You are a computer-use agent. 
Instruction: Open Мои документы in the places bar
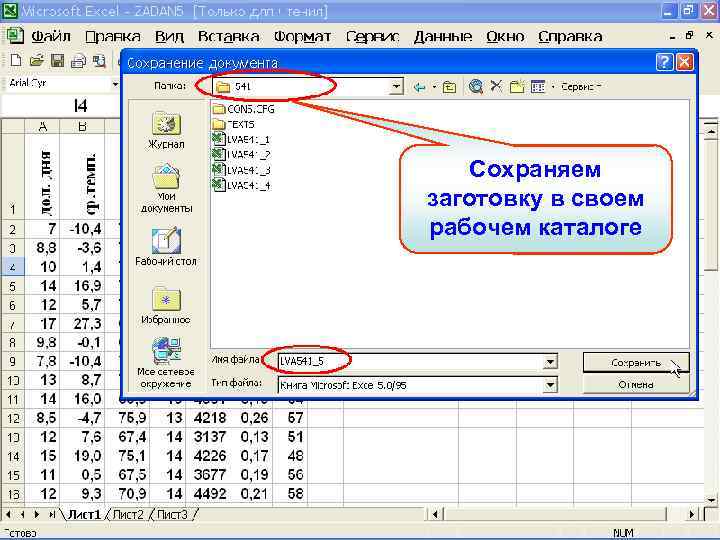[166, 188]
